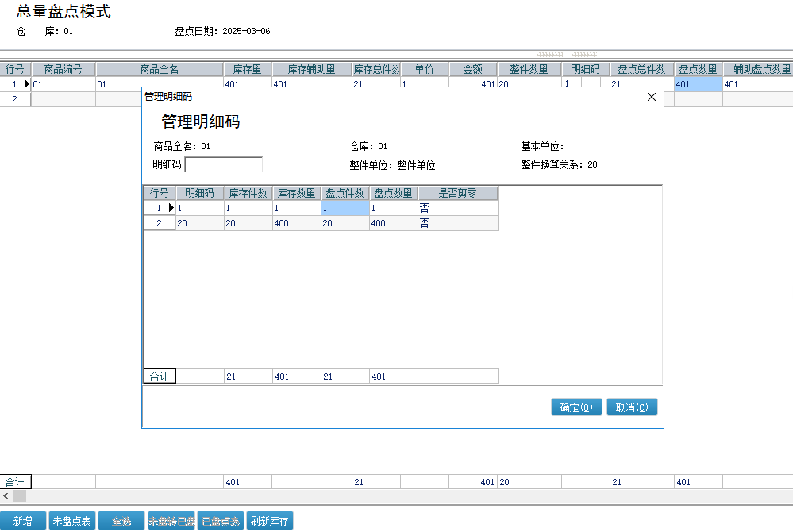793x532 pixels.
Task: Click 刷新库存 to refresh stock
Action: pos(270,521)
